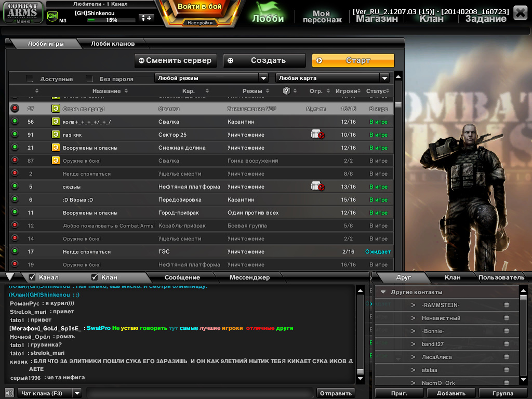Switch to the Сообщение chat tab
Screen dimensions: 532x399
point(182,277)
